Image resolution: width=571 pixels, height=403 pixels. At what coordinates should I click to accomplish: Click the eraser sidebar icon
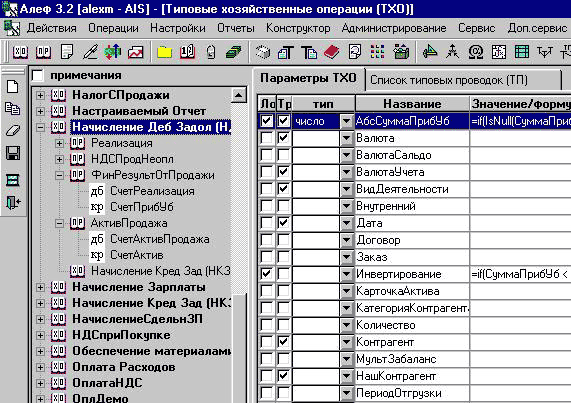(x=13, y=131)
